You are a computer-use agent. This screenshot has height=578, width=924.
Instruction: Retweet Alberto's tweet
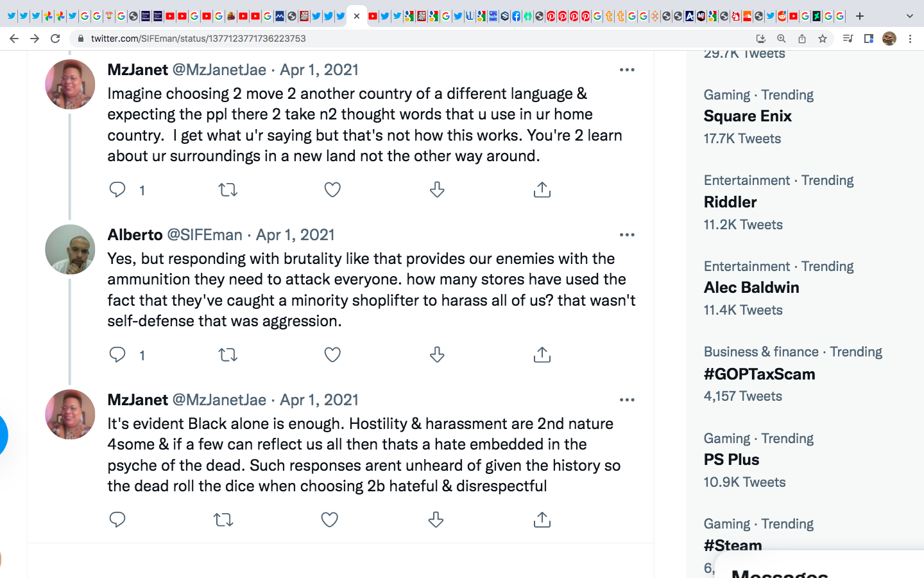pos(228,355)
